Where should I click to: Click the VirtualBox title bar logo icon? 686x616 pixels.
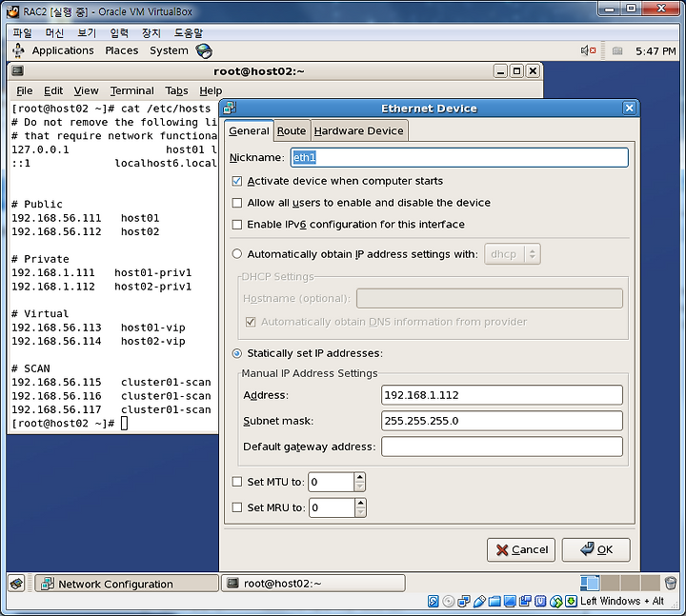[x=13, y=11]
